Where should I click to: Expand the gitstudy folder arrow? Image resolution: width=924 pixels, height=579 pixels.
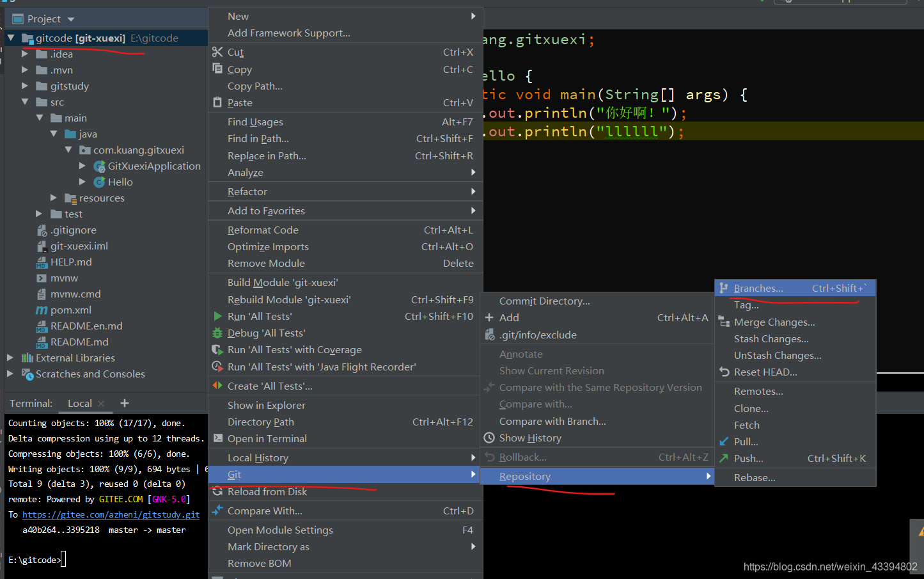(25, 86)
